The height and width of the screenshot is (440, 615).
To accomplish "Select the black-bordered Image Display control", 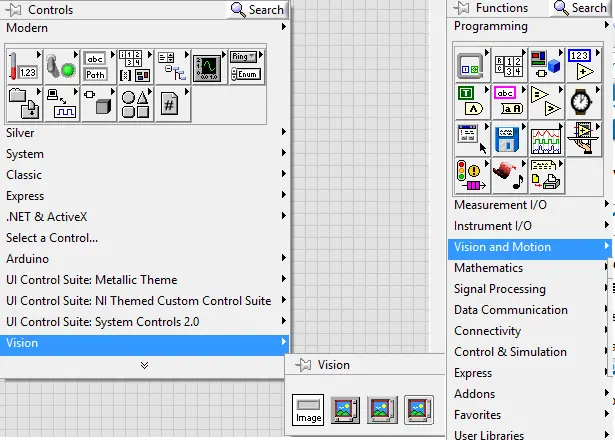I will tap(345, 410).
